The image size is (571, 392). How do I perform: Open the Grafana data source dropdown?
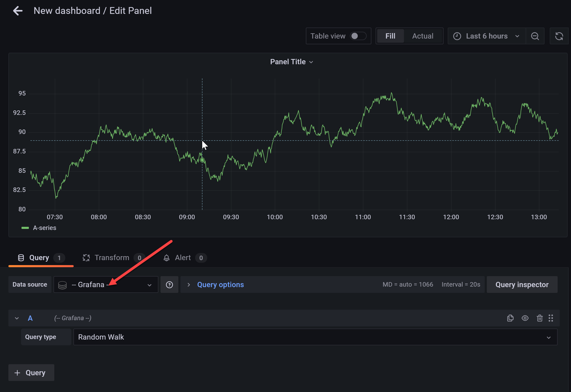tap(106, 284)
